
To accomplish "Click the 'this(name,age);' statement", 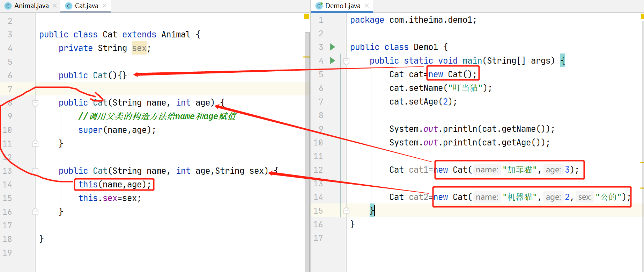I will (x=114, y=185).
